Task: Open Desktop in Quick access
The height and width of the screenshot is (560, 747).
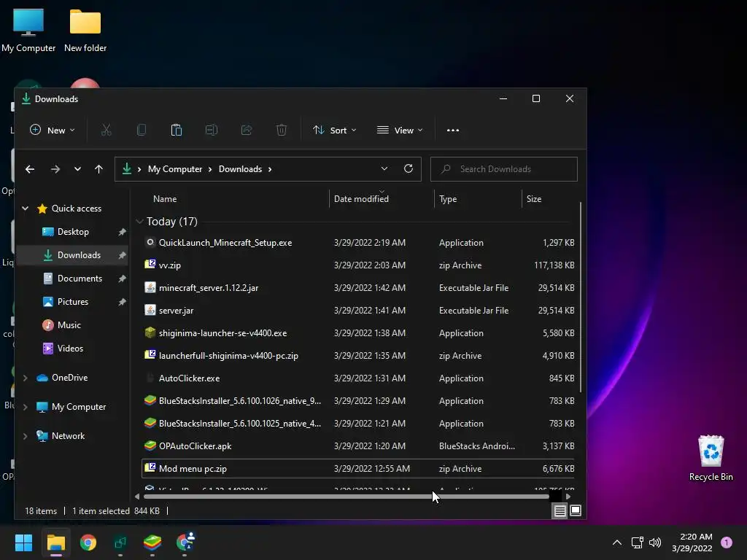Action: pos(73,232)
